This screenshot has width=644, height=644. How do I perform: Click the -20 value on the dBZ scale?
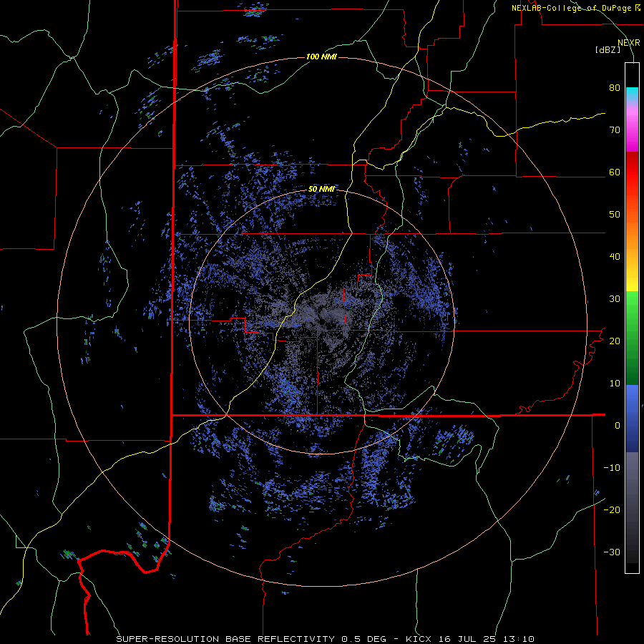click(x=612, y=509)
